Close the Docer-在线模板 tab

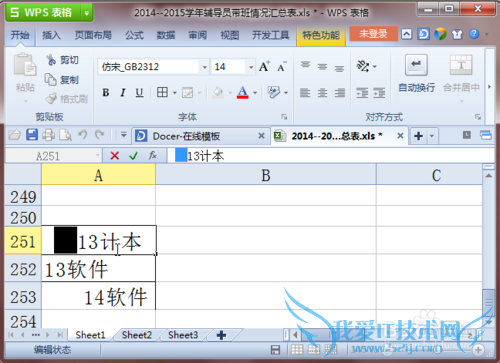[x=262, y=136]
